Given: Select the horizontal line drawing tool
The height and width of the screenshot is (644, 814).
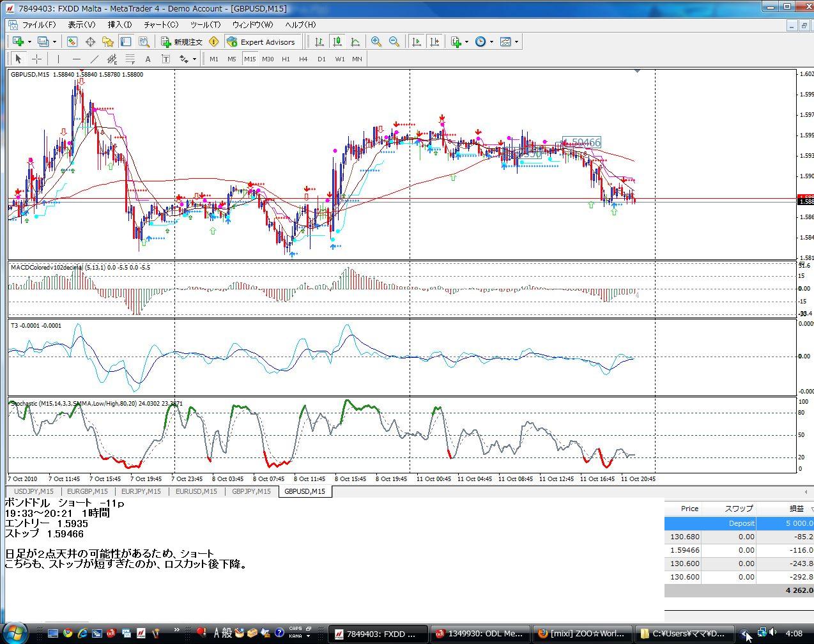Looking at the screenshot, I should coord(76,59).
